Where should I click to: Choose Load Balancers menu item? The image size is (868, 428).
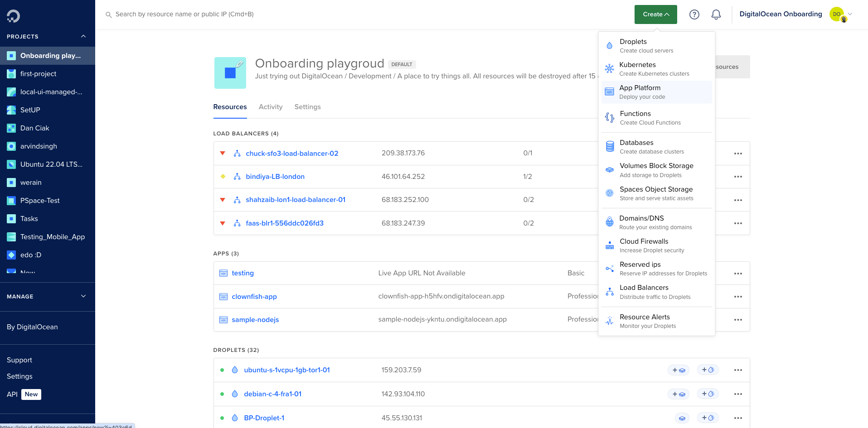click(x=657, y=292)
